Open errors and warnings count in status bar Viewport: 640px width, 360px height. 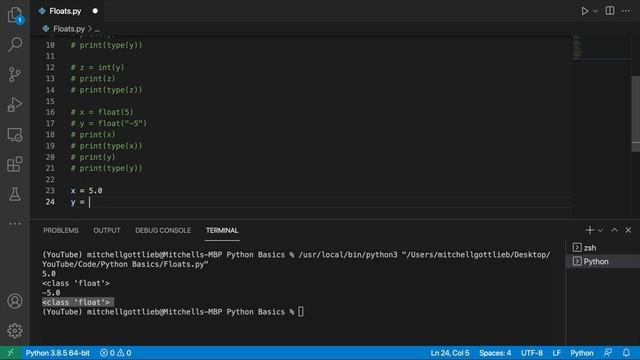pos(116,353)
